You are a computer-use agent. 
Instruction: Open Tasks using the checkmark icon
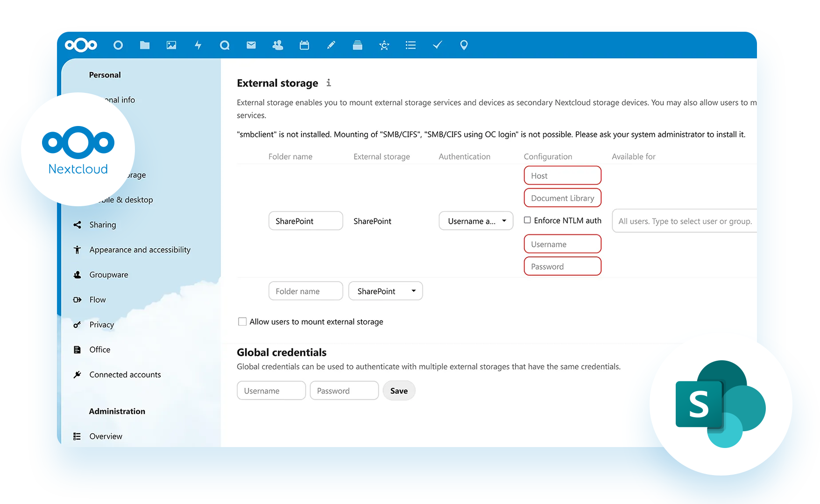pos(437,45)
